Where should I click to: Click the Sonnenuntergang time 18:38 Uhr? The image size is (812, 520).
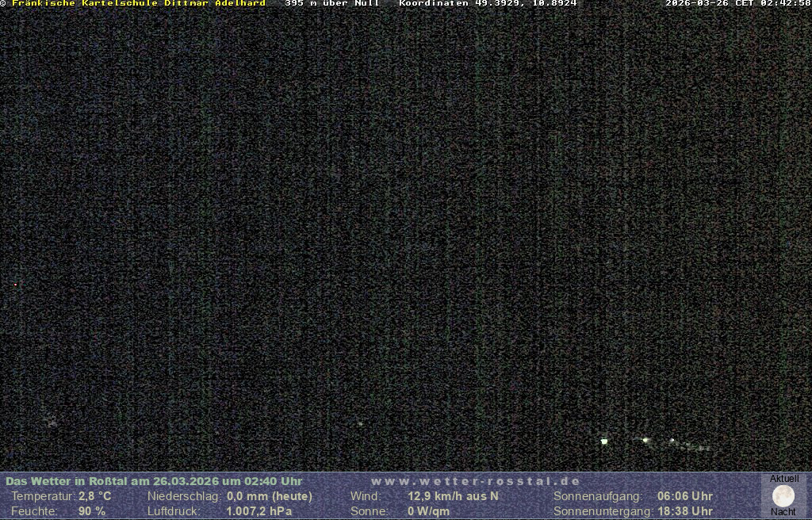(x=684, y=511)
